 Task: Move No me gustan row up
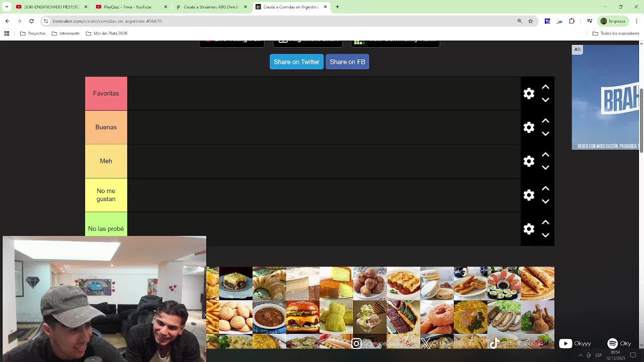545,188
